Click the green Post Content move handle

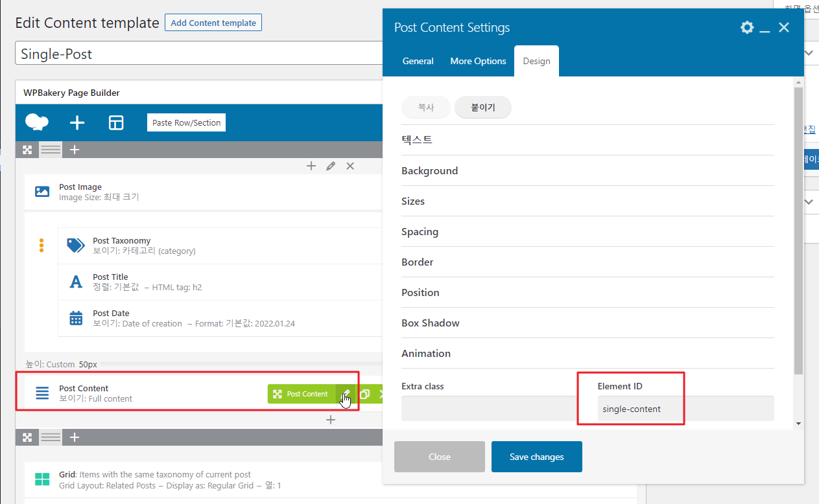tap(302, 394)
